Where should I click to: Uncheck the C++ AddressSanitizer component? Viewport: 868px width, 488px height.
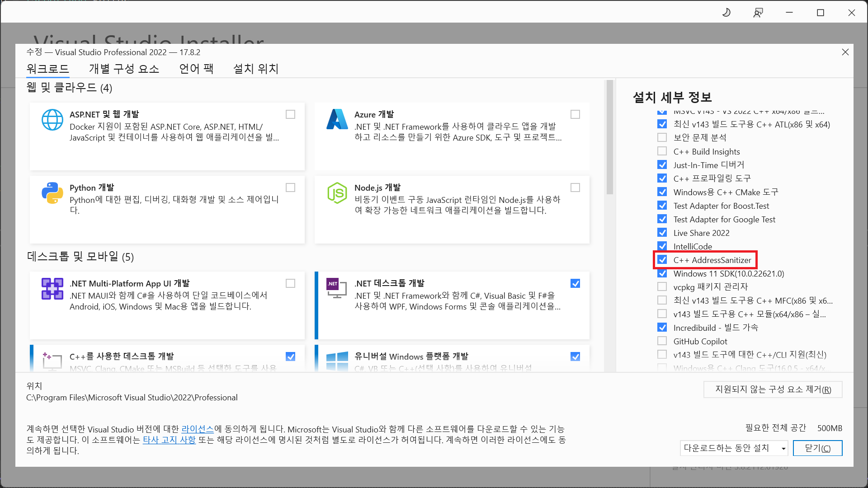662,260
